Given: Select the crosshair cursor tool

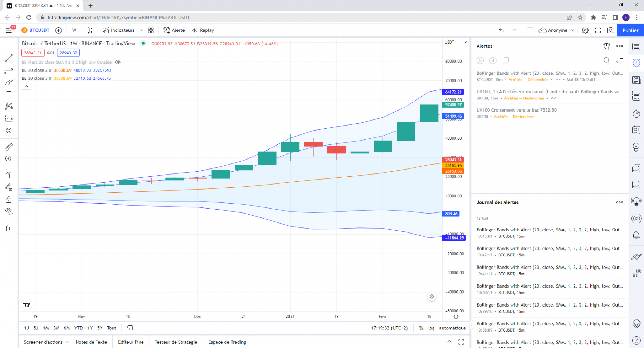Looking at the screenshot, I should point(9,46).
